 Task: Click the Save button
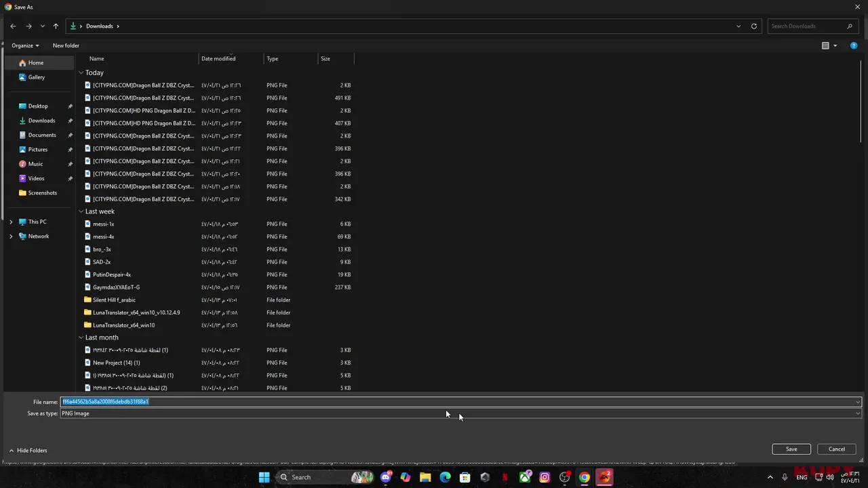[x=791, y=449]
